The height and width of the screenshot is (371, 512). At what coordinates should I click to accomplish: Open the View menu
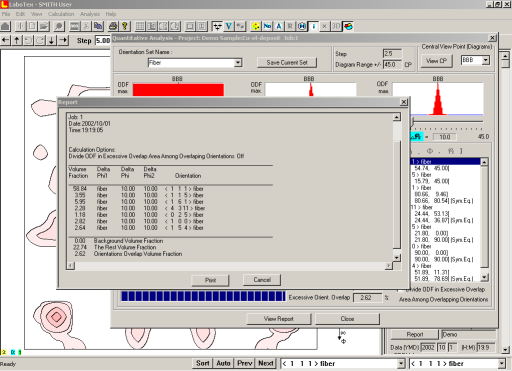[37, 14]
